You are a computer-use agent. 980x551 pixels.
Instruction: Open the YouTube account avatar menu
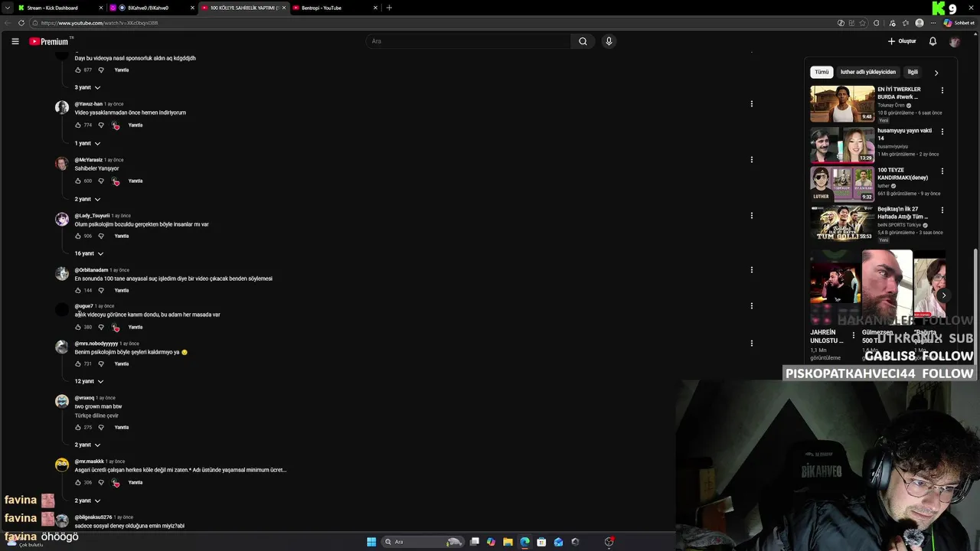coord(954,41)
